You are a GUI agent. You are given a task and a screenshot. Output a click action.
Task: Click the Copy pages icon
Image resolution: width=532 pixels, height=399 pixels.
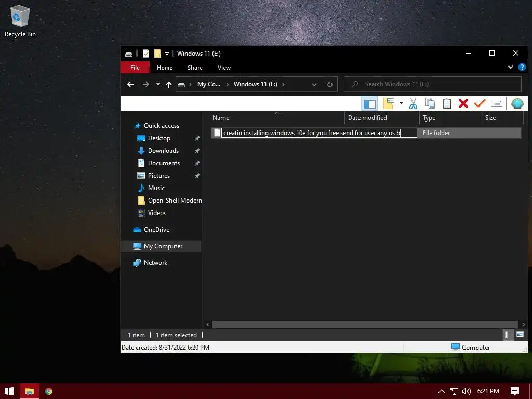pyautogui.click(x=430, y=103)
